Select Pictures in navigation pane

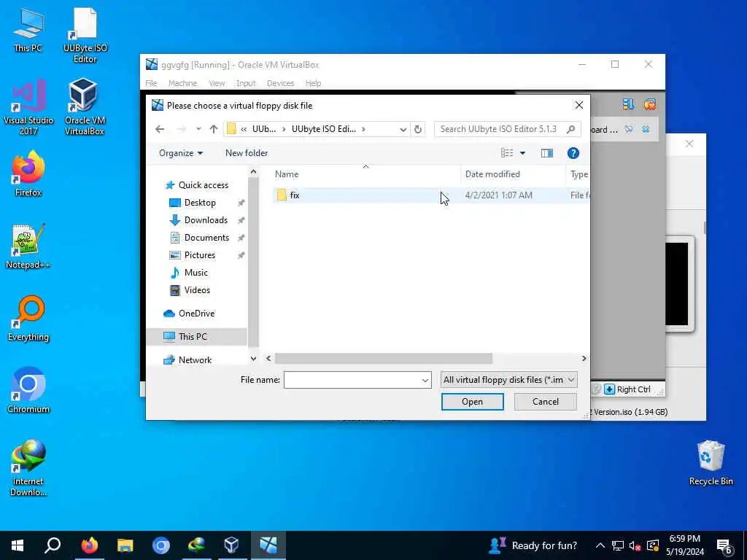point(199,255)
